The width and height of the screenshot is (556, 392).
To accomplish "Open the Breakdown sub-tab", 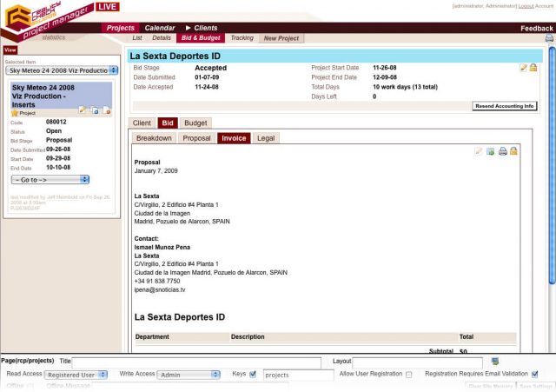I will 154,138.
